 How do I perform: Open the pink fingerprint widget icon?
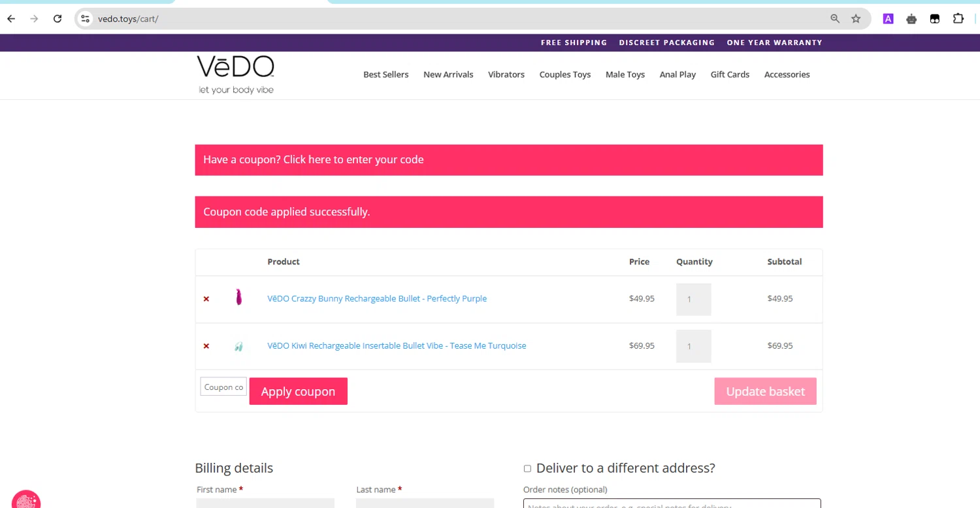[26, 500]
